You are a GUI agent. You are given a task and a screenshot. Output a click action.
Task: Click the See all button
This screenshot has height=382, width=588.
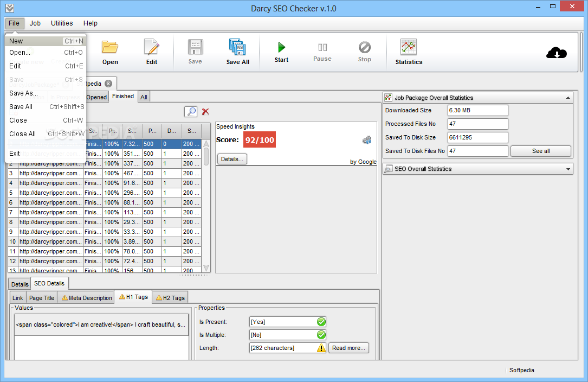(x=541, y=151)
